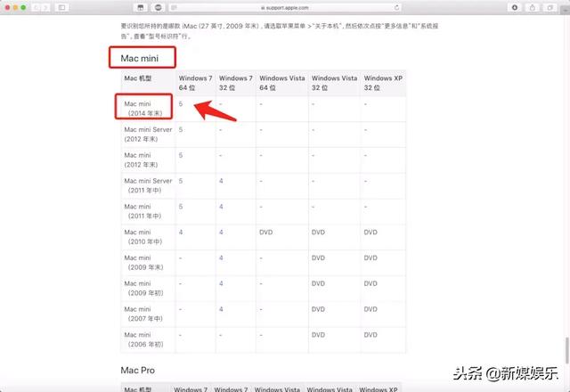Click the Mac mini (2012 年末) row label
This screenshot has width=570, height=392.
141,160
